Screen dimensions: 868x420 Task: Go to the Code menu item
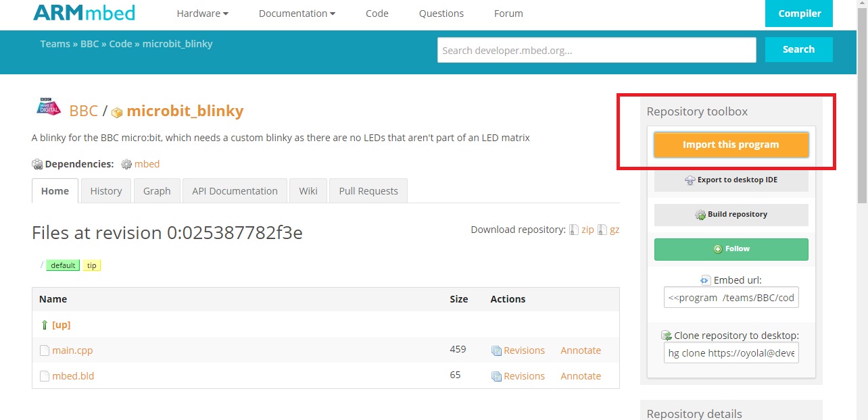click(377, 14)
